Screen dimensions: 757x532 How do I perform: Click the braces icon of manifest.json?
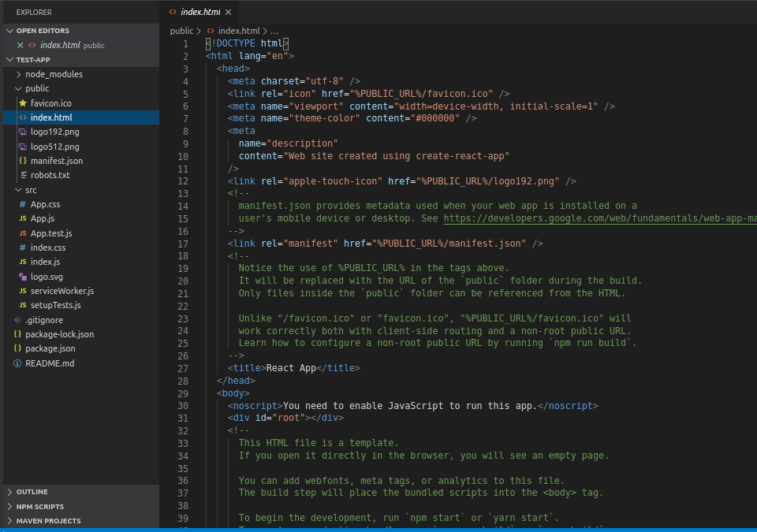click(23, 160)
